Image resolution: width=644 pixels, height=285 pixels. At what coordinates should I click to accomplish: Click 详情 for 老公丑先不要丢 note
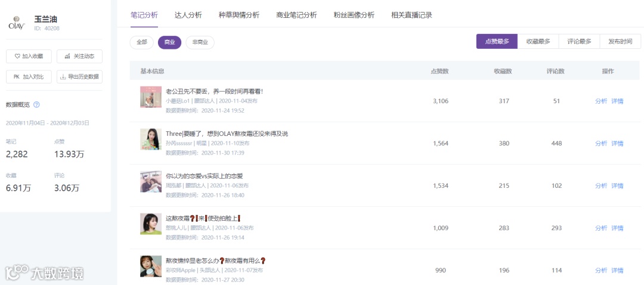[x=617, y=101]
